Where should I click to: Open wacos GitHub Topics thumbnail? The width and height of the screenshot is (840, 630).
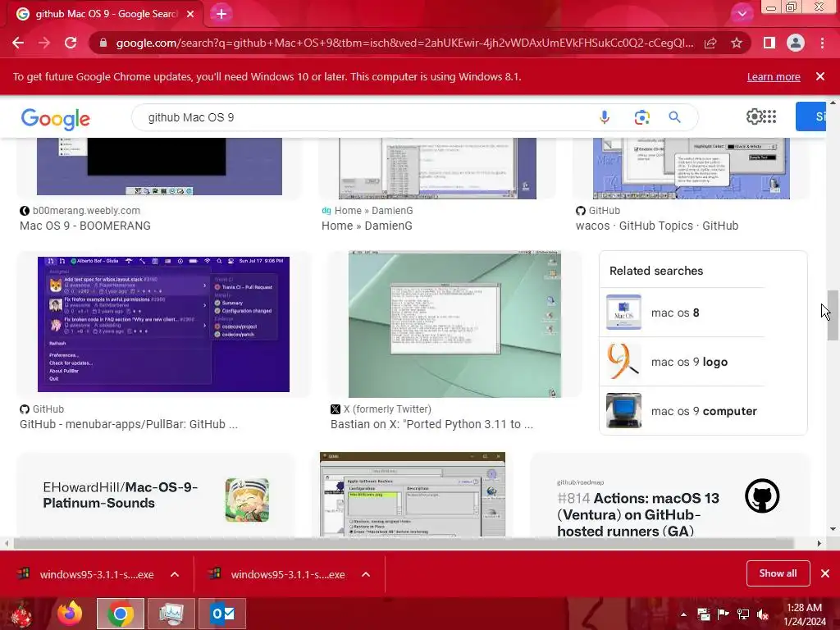click(691, 168)
